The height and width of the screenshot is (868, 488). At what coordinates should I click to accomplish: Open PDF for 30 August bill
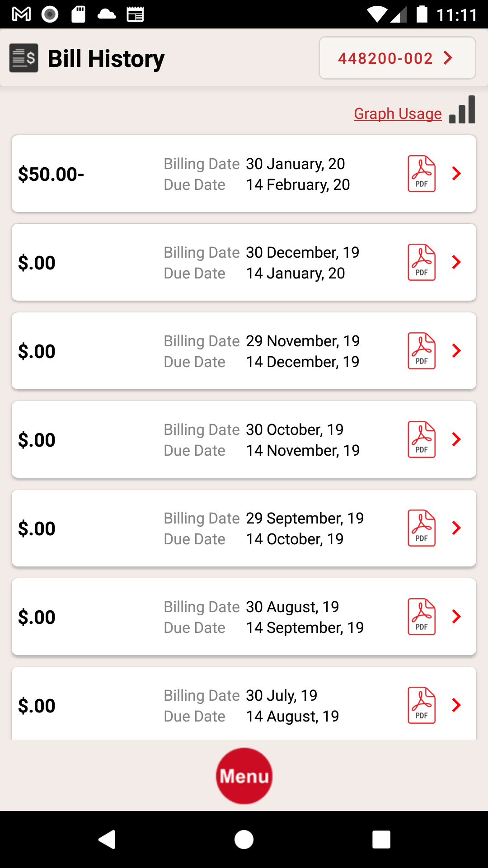tap(422, 617)
